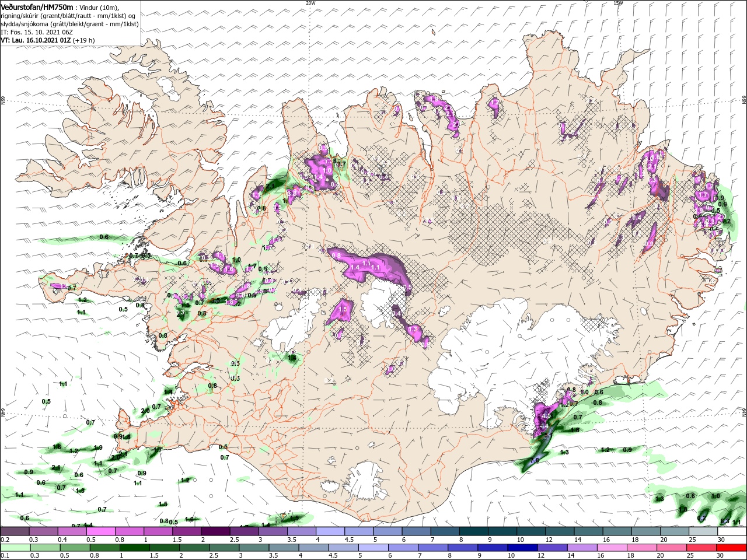Choose the lower-row light pink swatch labeled 16
Screen dimensions: 747x560
pyautogui.click(x=613, y=548)
